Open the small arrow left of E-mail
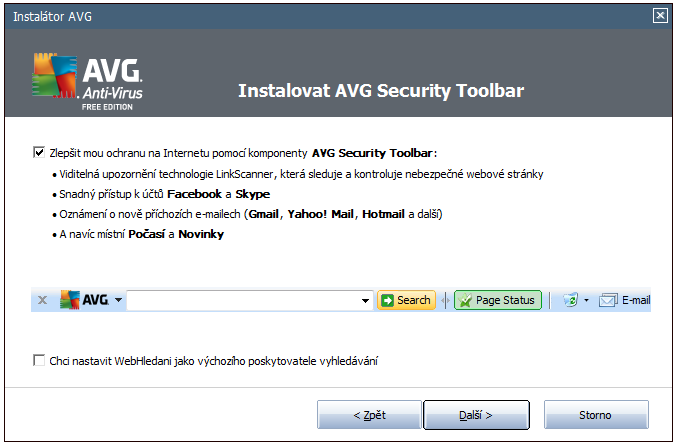This screenshot has width=675, height=445. [587, 300]
